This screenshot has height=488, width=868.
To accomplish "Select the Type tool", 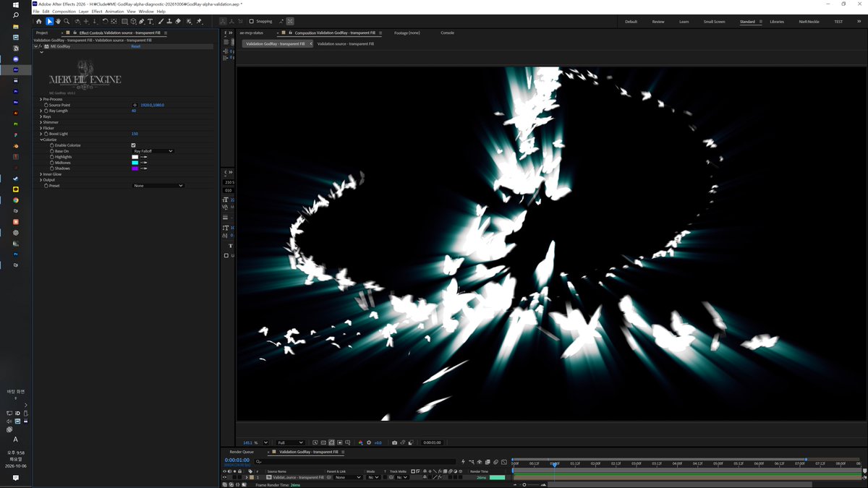I will pos(150,22).
